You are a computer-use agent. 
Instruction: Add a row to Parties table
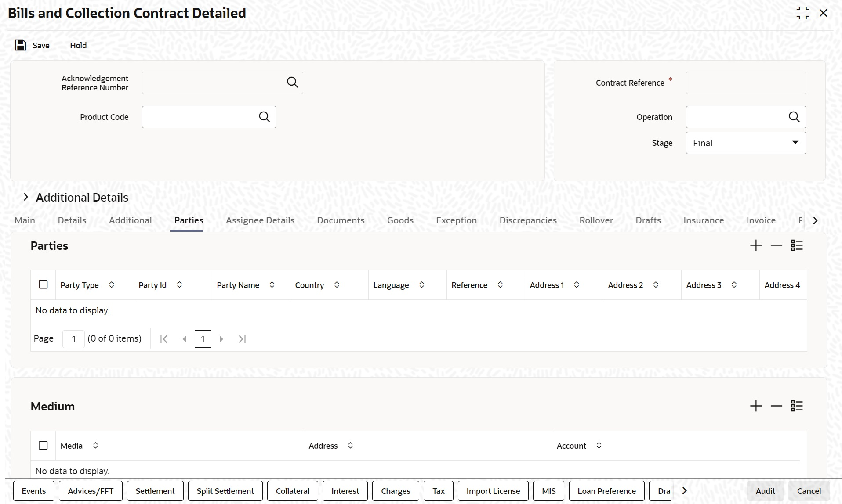[x=756, y=245]
